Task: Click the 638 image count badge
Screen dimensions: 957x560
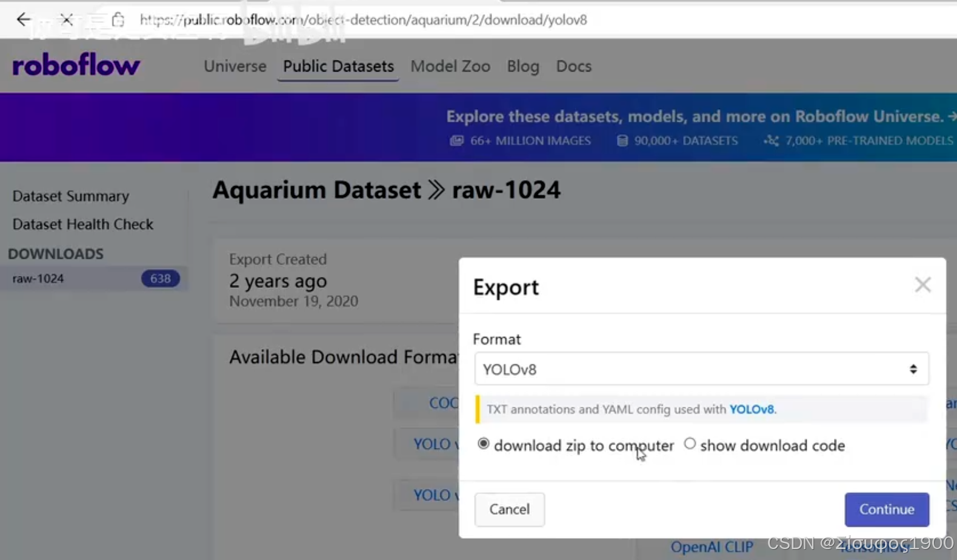Action: (160, 278)
